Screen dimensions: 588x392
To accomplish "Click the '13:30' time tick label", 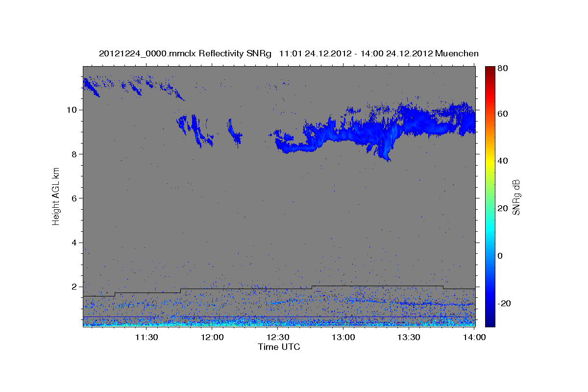I will tap(409, 337).
